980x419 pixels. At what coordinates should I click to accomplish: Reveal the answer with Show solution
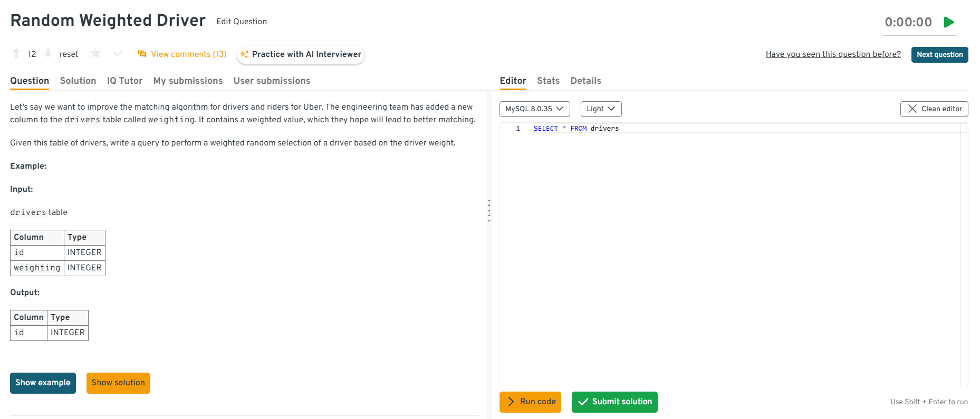[x=118, y=383]
